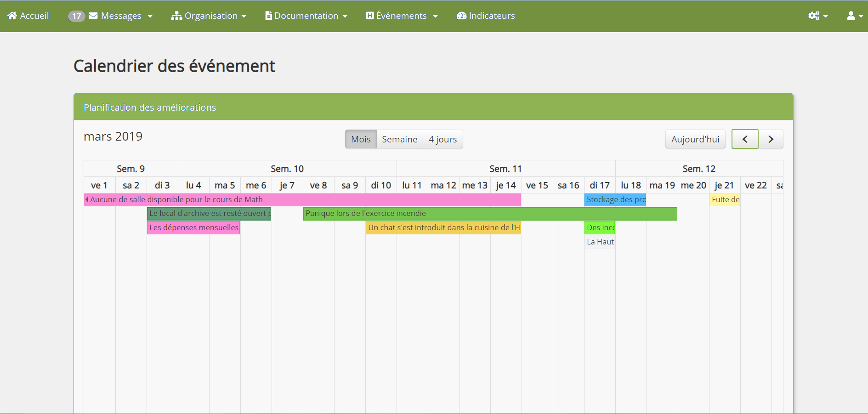Click the Événements icon in navbar
The width and height of the screenshot is (868, 414).
(370, 16)
